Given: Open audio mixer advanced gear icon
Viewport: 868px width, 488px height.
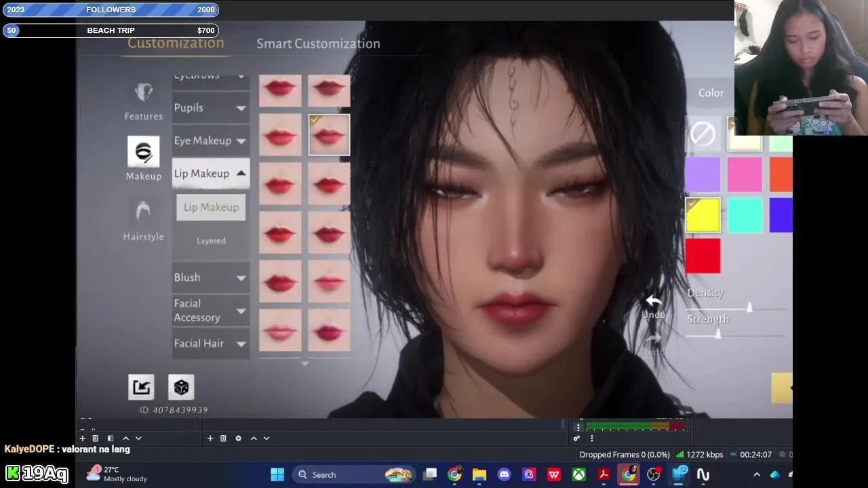Looking at the screenshot, I should point(576,439).
